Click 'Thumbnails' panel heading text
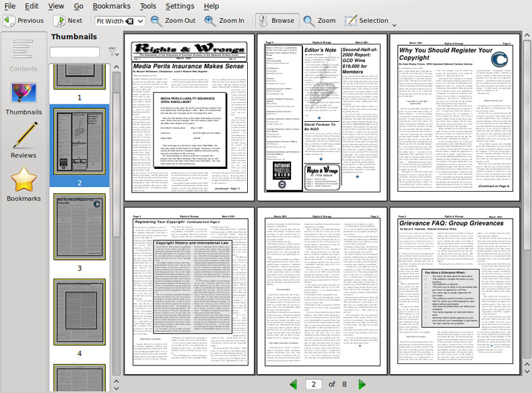This screenshot has width=532, height=393. (74, 36)
